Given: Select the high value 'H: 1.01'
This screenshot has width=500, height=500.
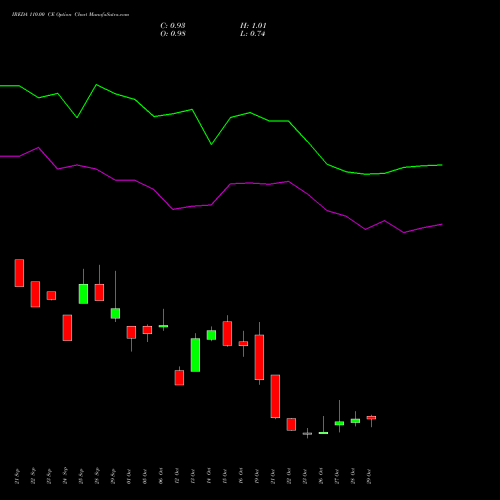Looking at the screenshot, I should (253, 26).
